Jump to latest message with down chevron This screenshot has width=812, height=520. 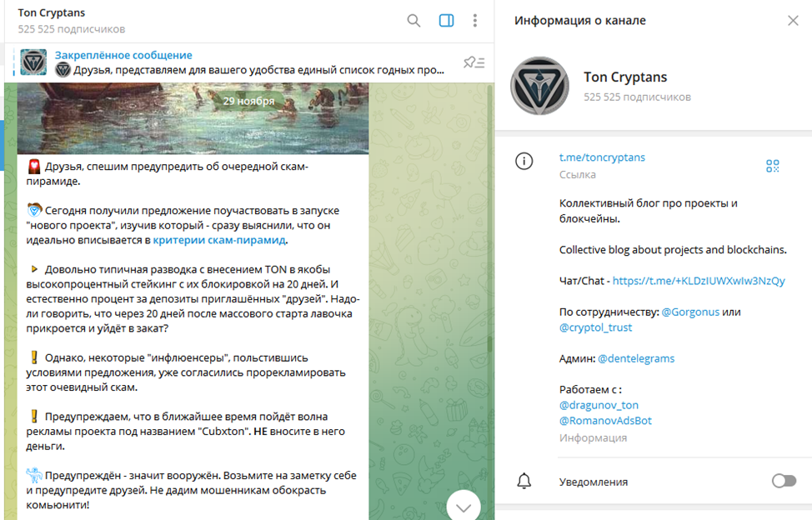464,507
